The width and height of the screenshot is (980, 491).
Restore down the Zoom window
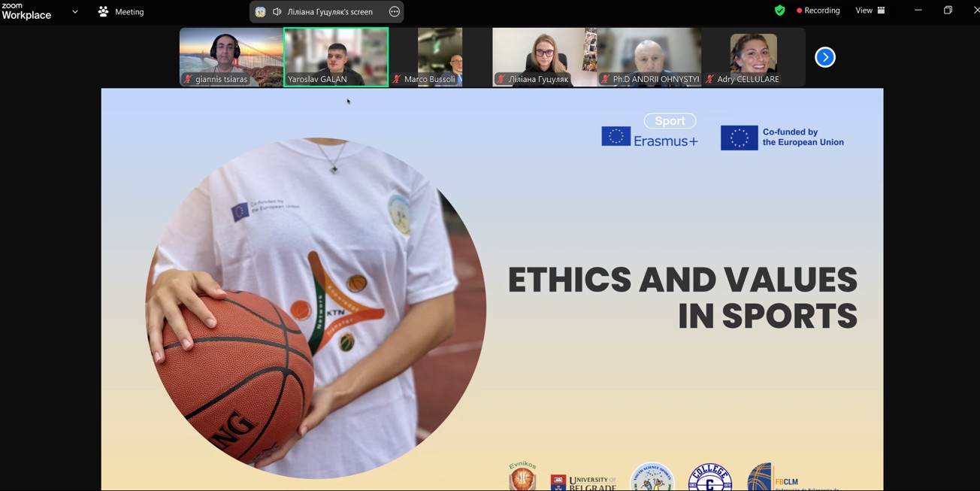948,11
